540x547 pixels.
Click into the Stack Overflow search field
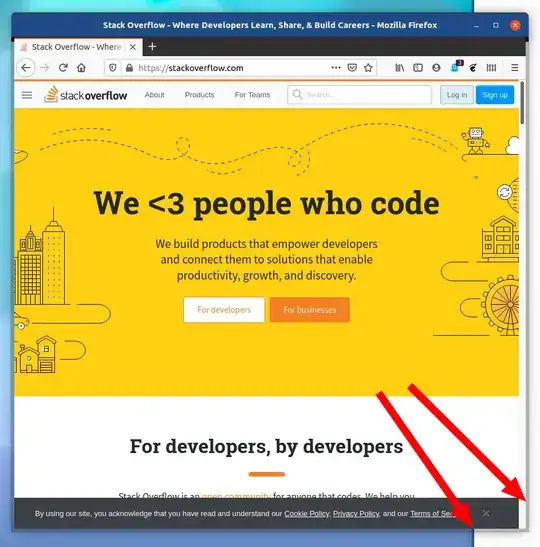[359, 95]
